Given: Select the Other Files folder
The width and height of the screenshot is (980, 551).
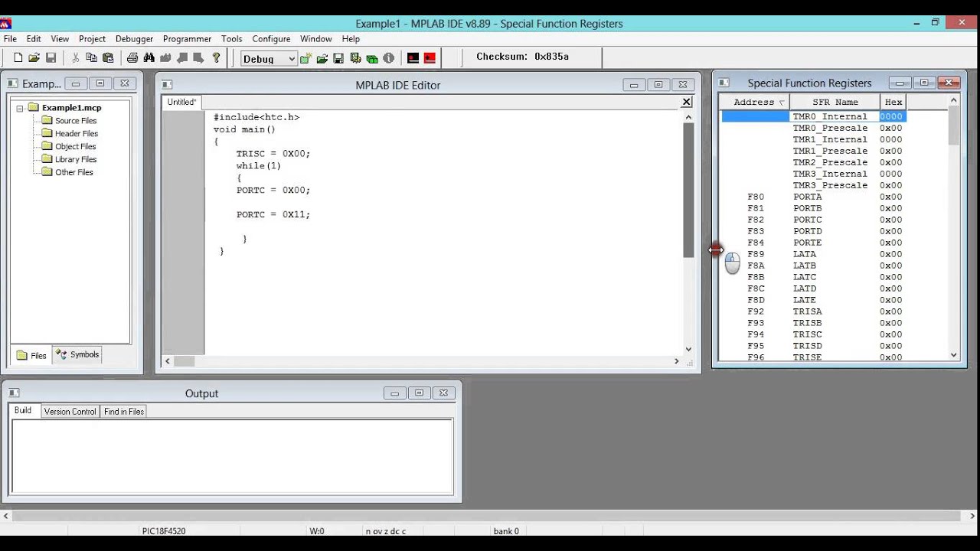Looking at the screenshot, I should tap(67, 173).
